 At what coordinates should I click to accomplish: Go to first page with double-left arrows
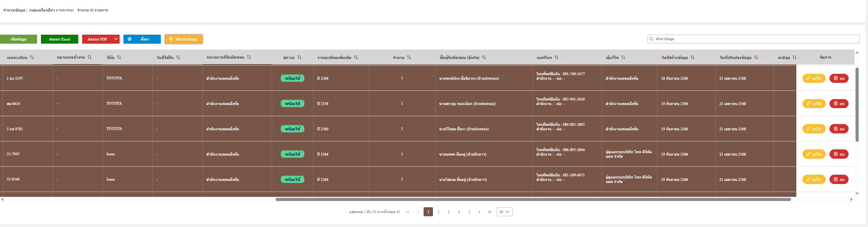pos(408,212)
